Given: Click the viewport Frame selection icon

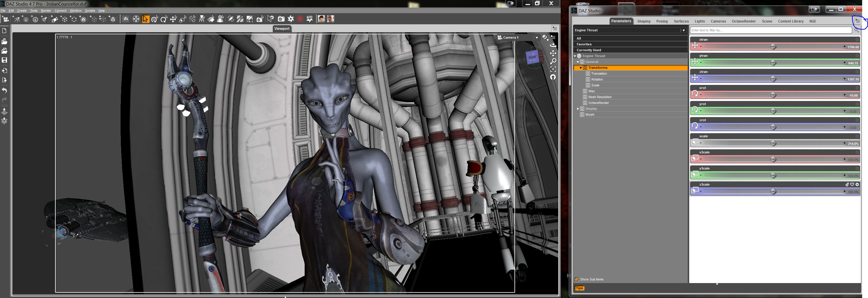Looking at the screenshot, I should click(x=553, y=69).
